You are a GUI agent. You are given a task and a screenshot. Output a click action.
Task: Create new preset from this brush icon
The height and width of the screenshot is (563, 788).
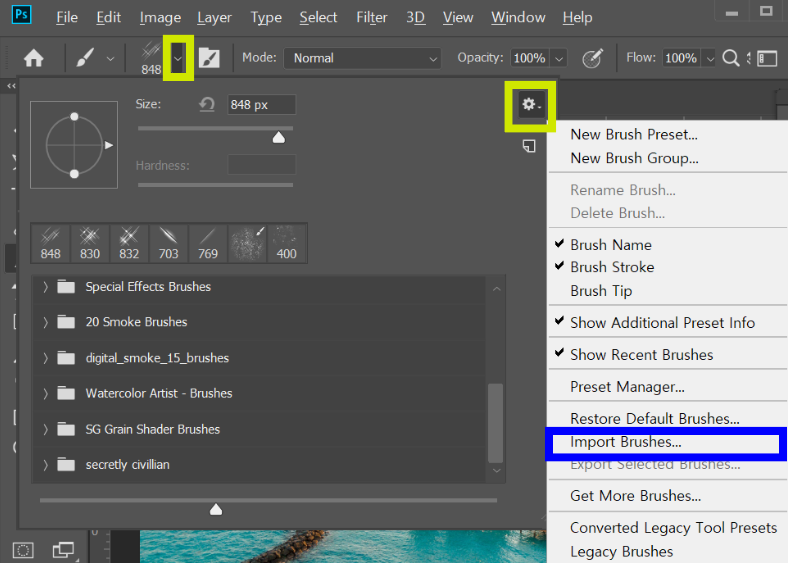[x=529, y=146]
